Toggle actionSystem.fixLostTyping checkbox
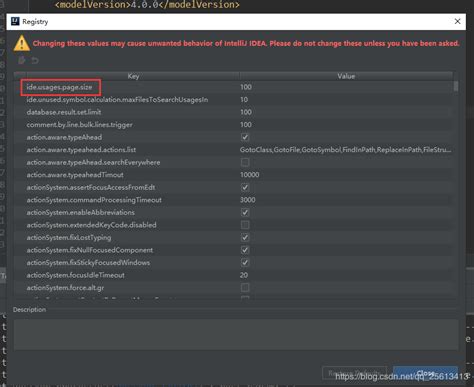The width and height of the screenshot is (474, 387). tap(245, 237)
